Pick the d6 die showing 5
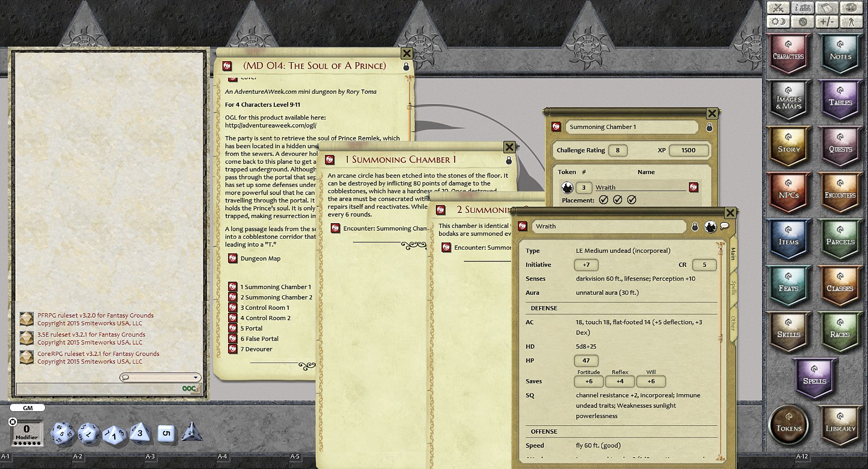This screenshot has height=469, width=868. pos(165,433)
